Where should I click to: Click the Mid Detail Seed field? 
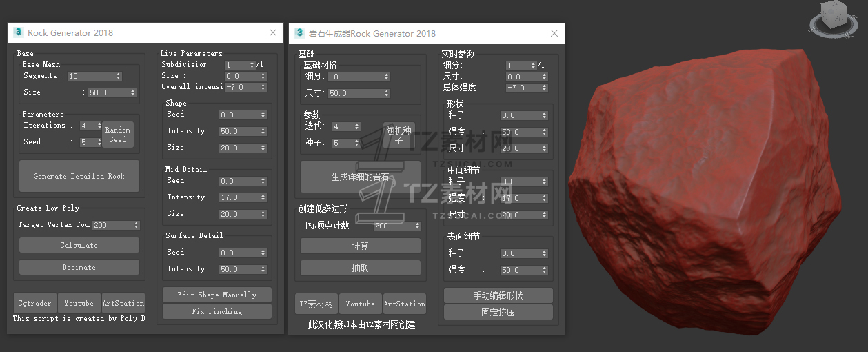pyautogui.click(x=239, y=181)
